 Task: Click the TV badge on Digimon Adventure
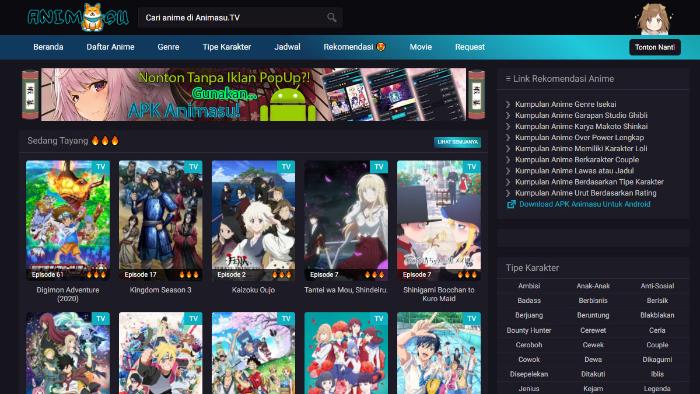(101, 167)
